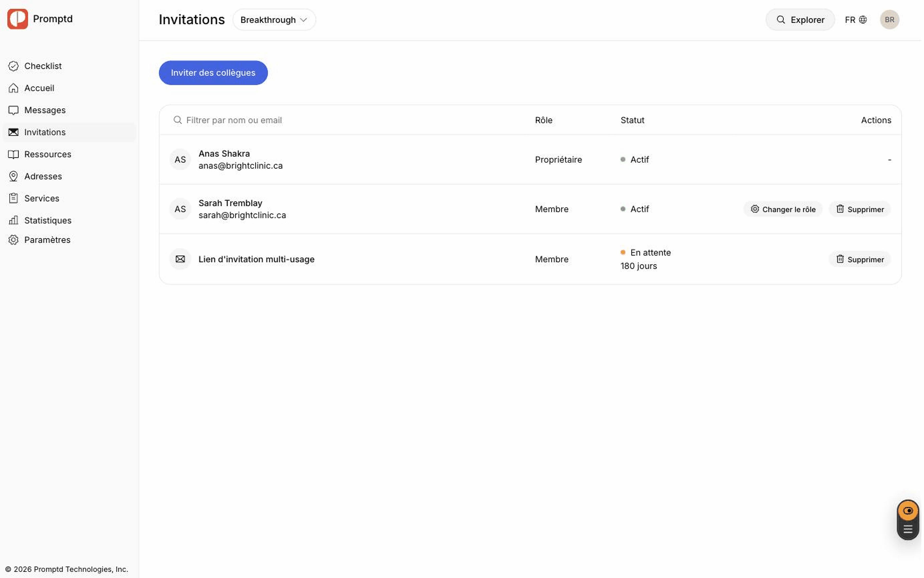Click Inviter des collègues button
The height and width of the screenshot is (578, 924).
coord(214,73)
